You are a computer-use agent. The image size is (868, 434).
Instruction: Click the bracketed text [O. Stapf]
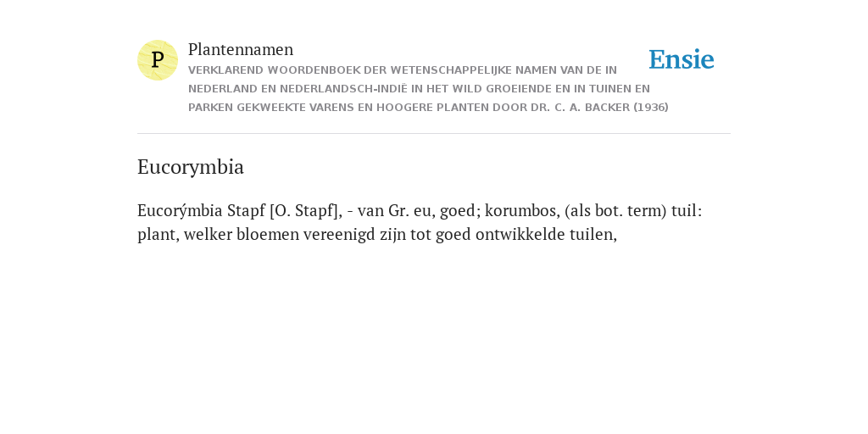305,211
